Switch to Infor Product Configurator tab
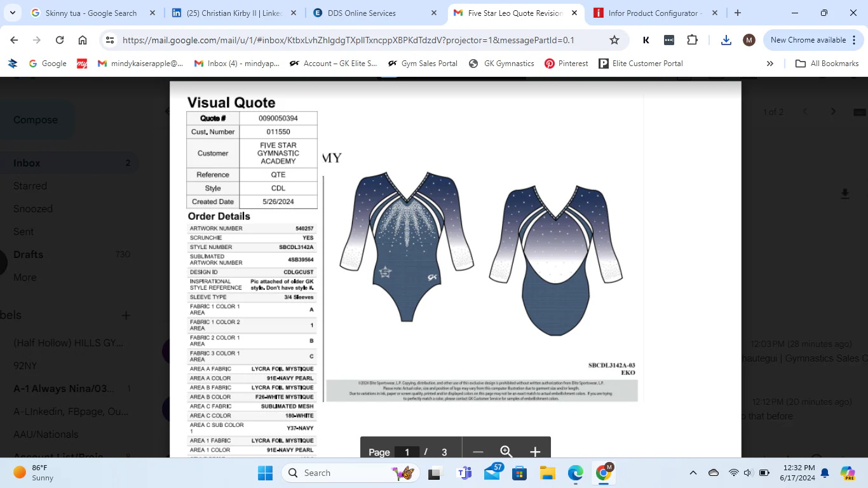This screenshot has height=488, width=868. coord(654,13)
